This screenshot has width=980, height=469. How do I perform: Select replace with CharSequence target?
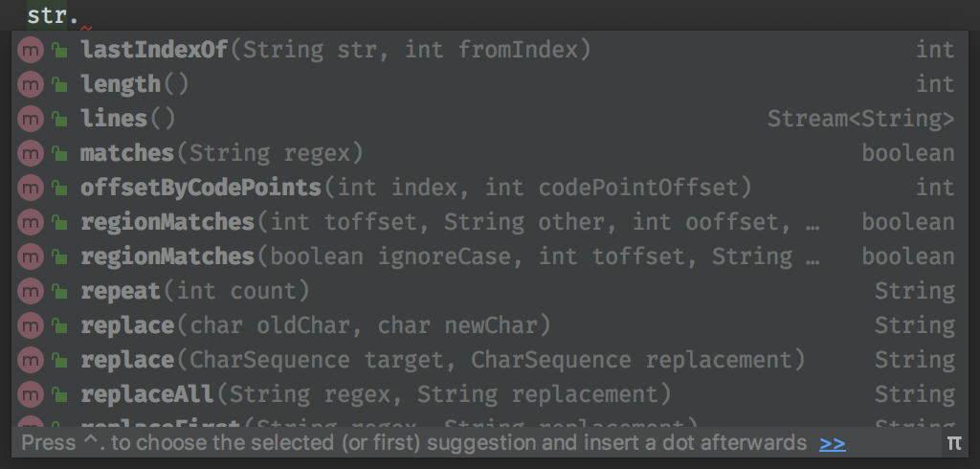pyautogui.click(x=442, y=360)
